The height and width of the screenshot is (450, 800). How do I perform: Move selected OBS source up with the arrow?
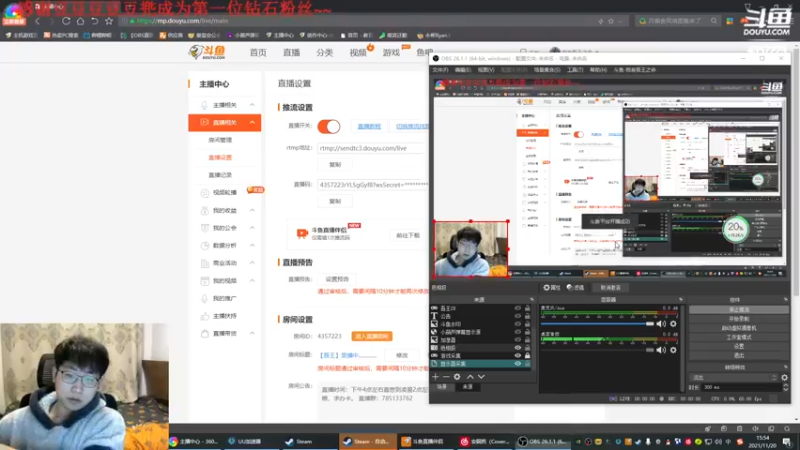[x=470, y=377]
